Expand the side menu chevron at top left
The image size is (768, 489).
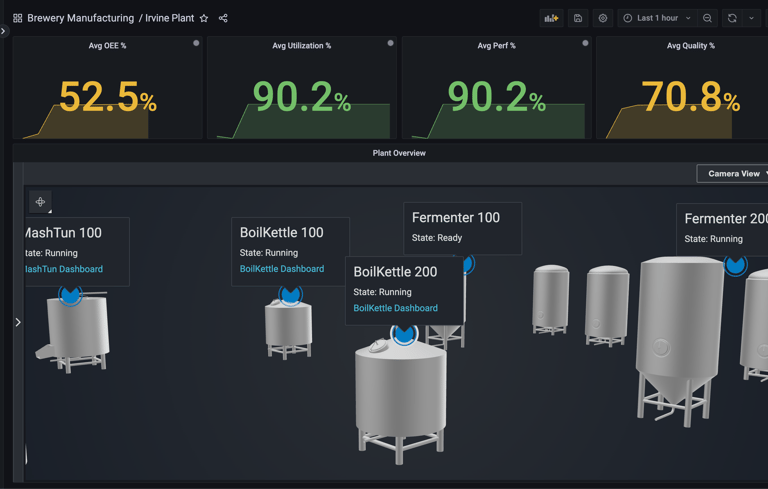[x=3, y=31]
